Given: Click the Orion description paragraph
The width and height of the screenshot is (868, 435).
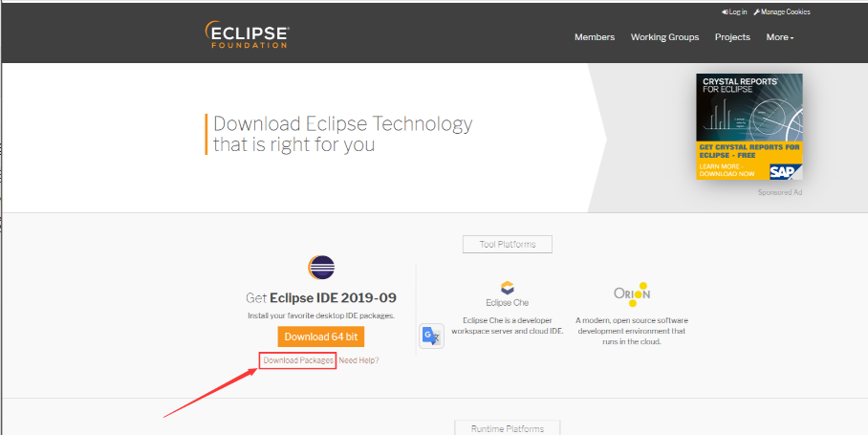Looking at the screenshot, I should [x=632, y=331].
